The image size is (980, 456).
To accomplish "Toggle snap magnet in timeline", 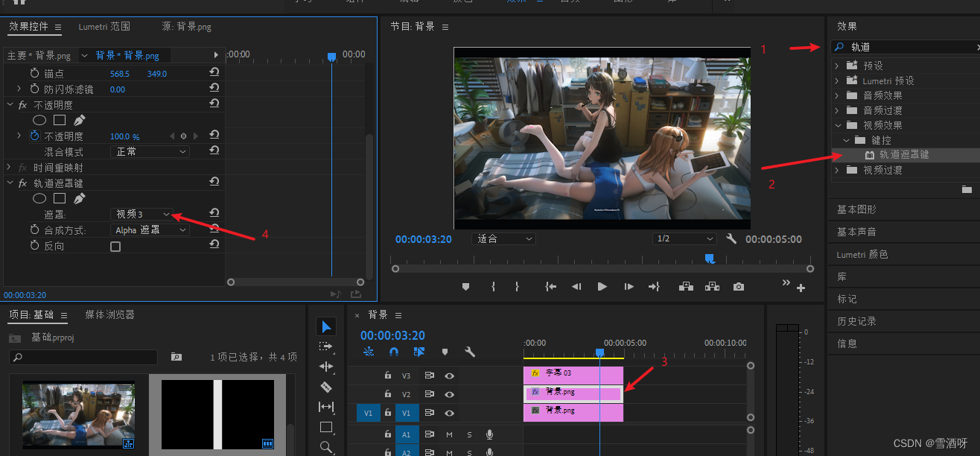I will click(x=394, y=352).
